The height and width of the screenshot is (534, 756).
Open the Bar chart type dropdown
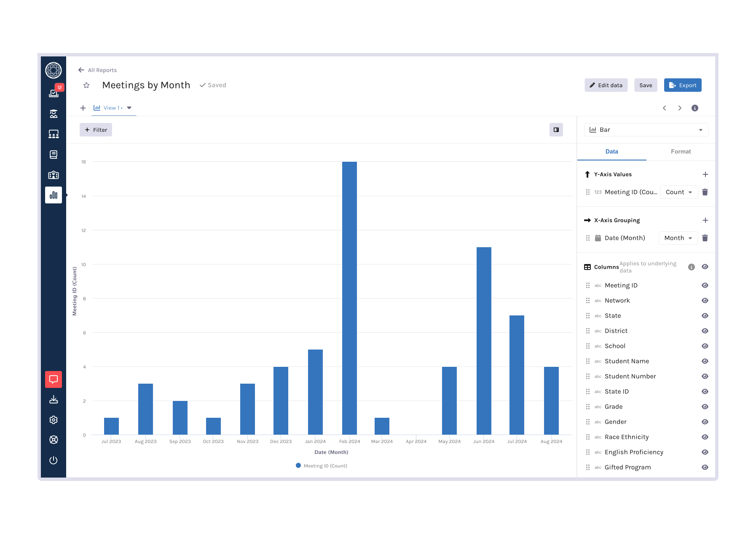point(646,130)
